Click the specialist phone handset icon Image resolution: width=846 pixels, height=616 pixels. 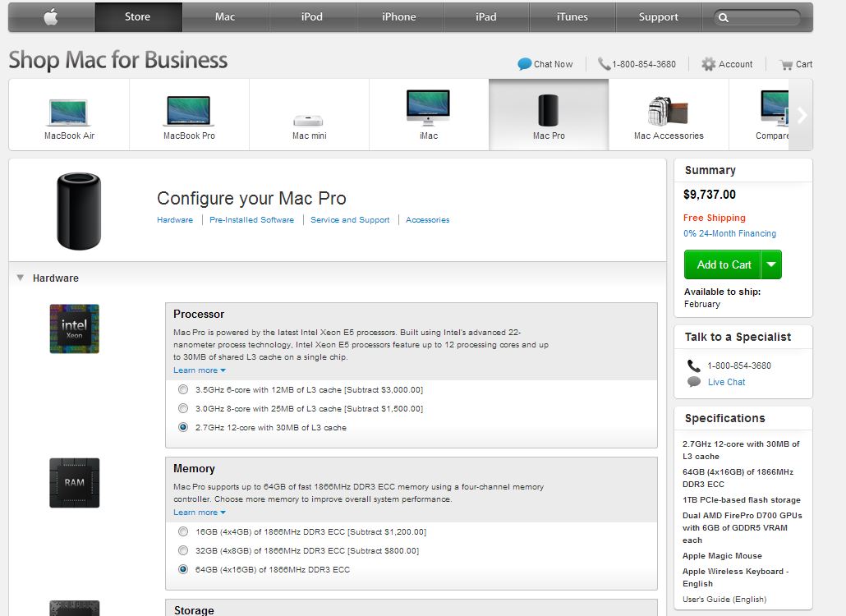click(694, 365)
